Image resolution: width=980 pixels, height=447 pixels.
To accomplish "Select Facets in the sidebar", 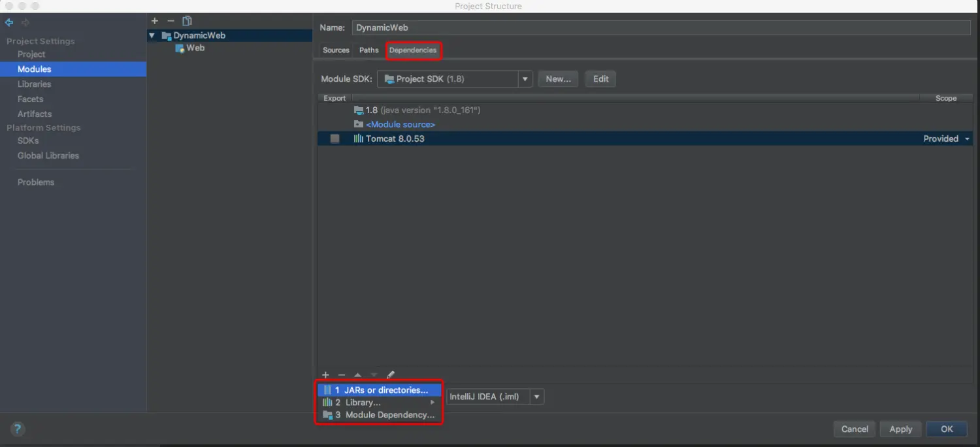I will coord(30,99).
